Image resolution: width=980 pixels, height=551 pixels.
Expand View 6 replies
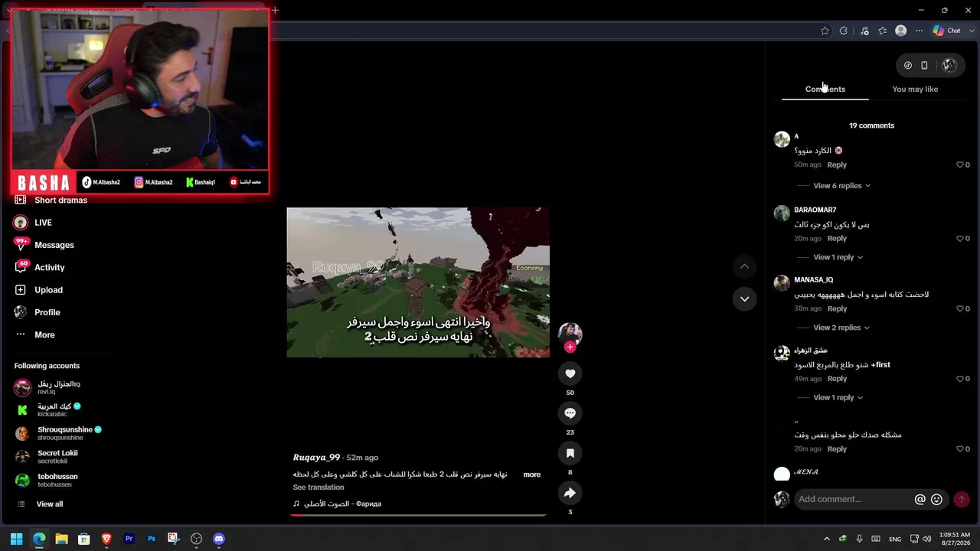[x=841, y=186]
